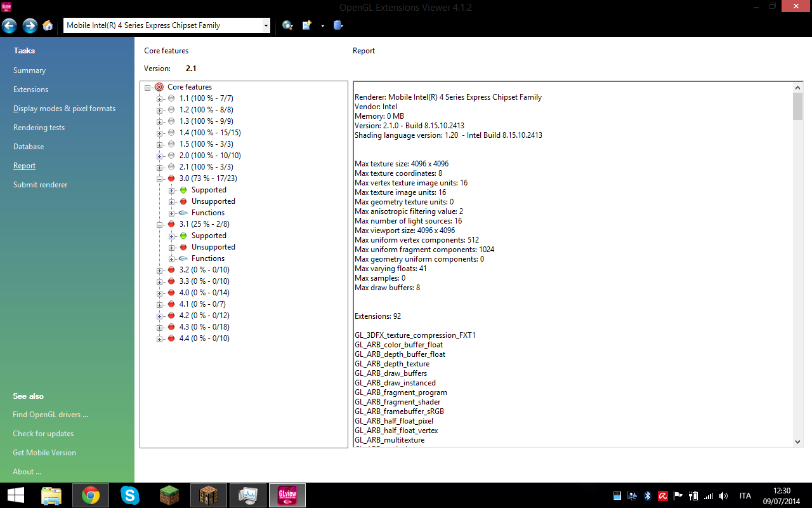Click the GLview icon in the title bar
812x508 pixels.
(x=6, y=6)
